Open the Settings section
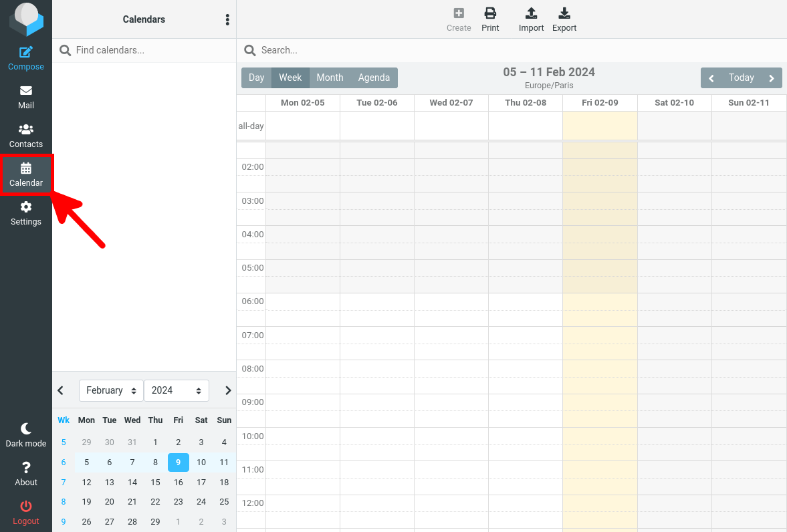The image size is (787, 532). (25, 215)
